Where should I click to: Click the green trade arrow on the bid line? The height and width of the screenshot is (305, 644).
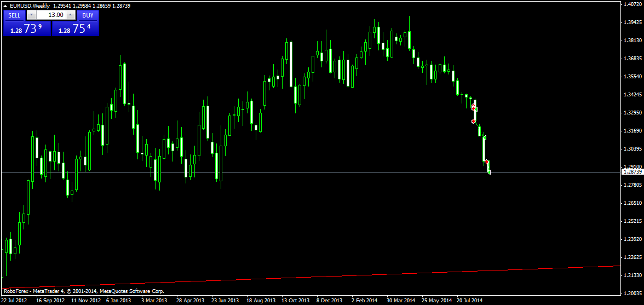click(x=489, y=172)
